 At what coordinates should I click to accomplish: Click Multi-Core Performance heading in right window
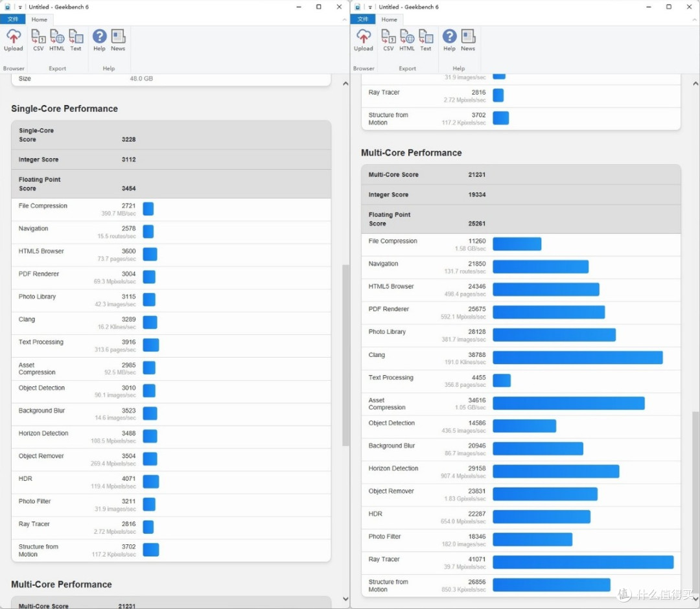pos(411,153)
